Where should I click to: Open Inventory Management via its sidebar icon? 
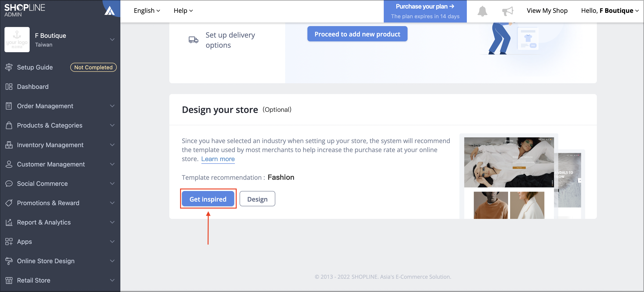coord(9,145)
